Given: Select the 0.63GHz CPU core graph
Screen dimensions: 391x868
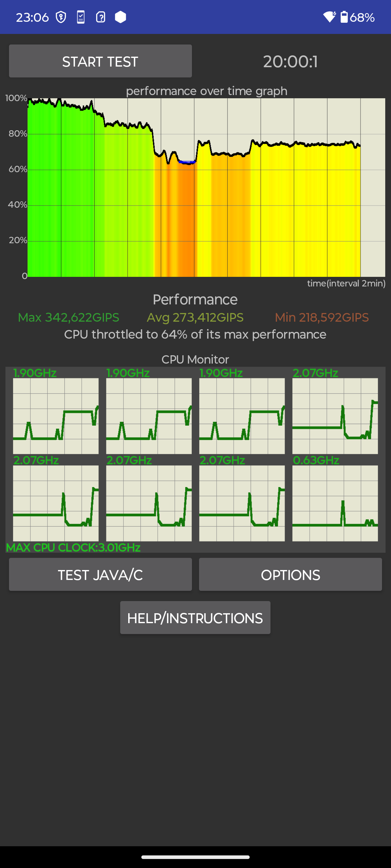Looking at the screenshot, I should (335, 503).
